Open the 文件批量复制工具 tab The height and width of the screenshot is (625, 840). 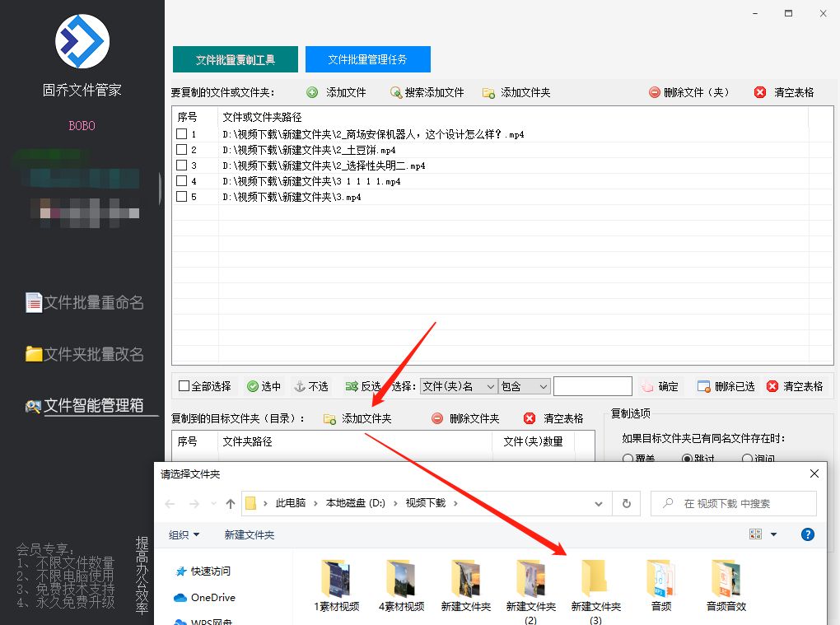(236, 59)
